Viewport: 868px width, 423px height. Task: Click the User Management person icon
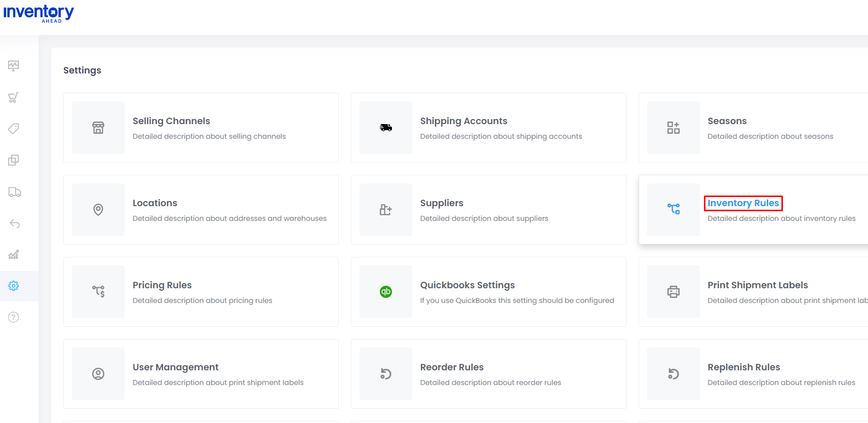pyautogui.click(x=98, y=374)
